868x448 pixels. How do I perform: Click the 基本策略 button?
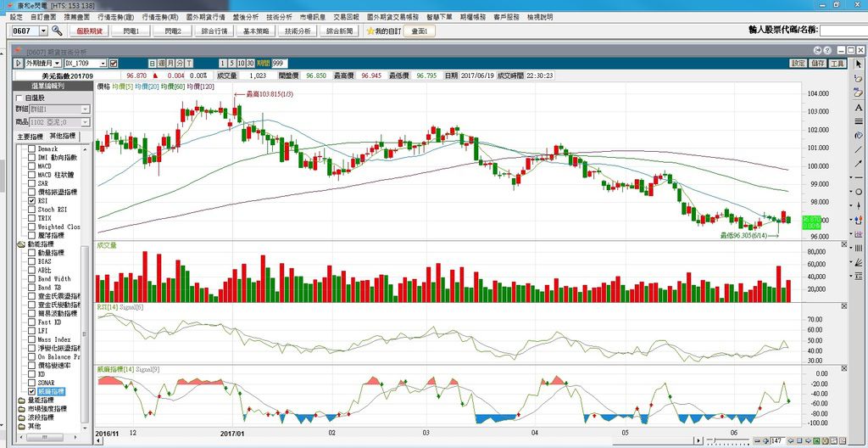click(x=256, y=31)
